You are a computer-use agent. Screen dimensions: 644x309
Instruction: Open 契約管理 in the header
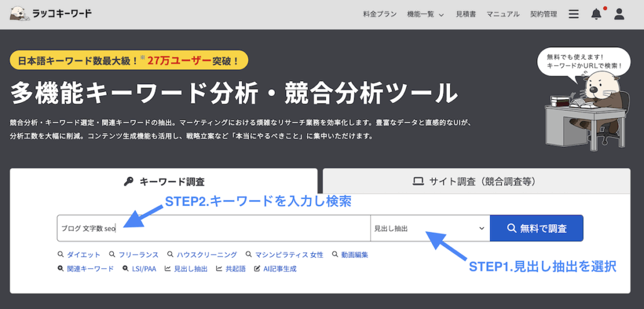[543, 14]
